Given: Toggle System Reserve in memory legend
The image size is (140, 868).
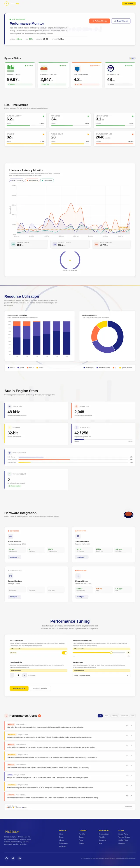Looking at the screenshot, I should (x=126, y=368).
